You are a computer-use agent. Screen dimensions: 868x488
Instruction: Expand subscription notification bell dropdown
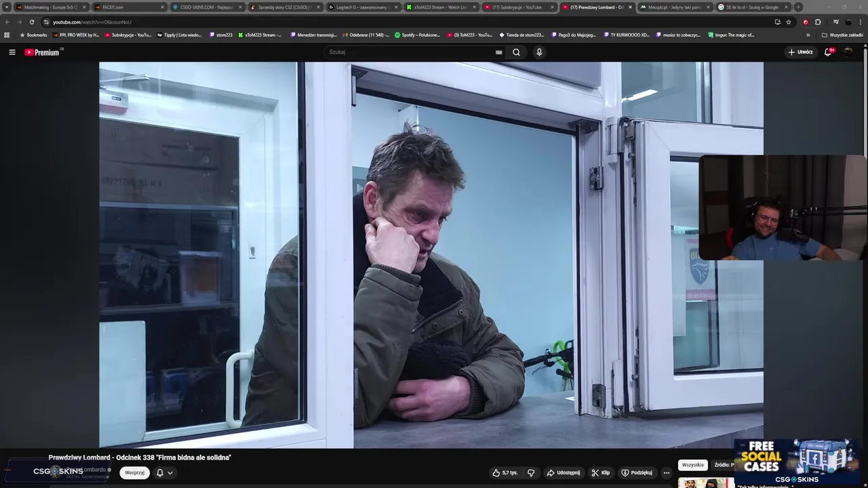pyautogui.click(x=165, y=472)
